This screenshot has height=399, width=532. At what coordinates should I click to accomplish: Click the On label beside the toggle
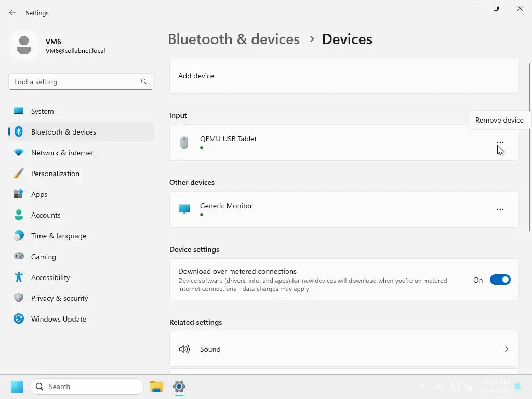pos(478,280)
